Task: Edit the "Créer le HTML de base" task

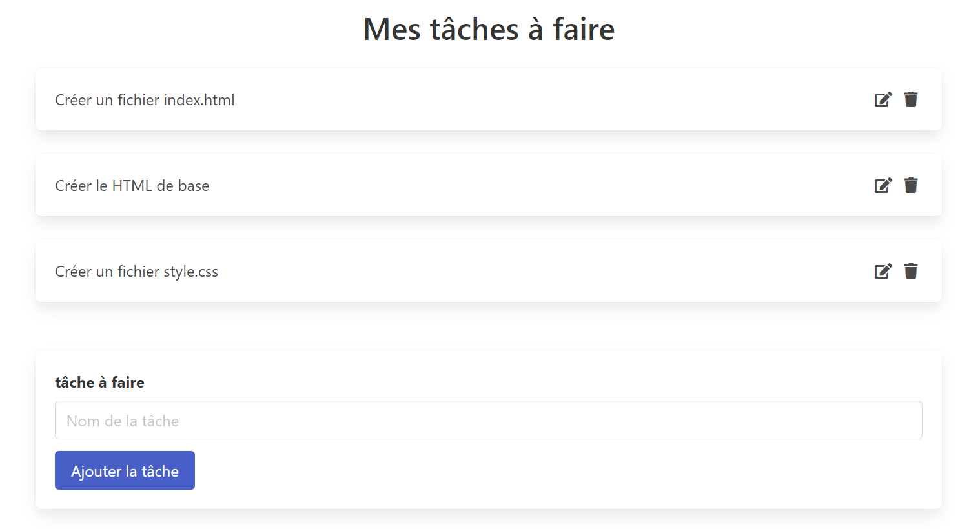Action: tap(883, 185)
